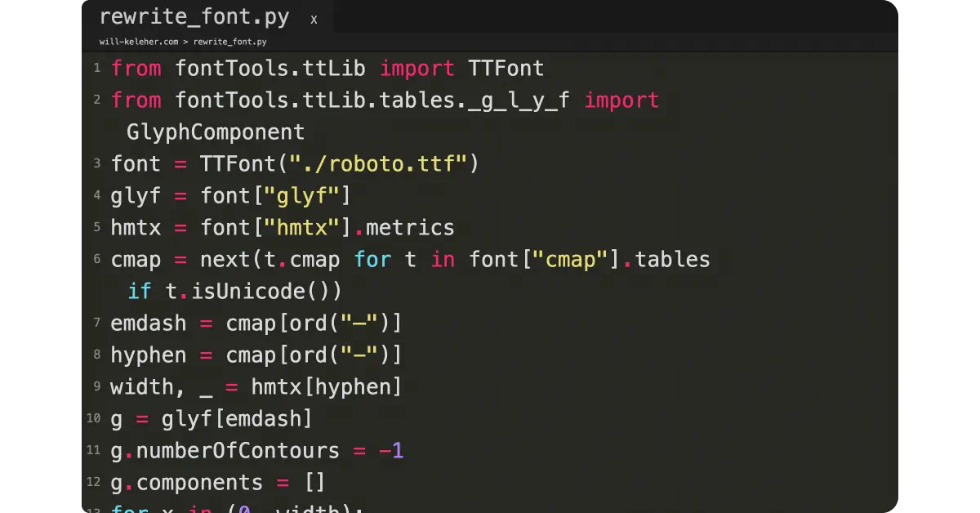Click the next function call on line 6
Image resolution: width=980 pixels, height=513 pixels.
click(x=225, y=260)
